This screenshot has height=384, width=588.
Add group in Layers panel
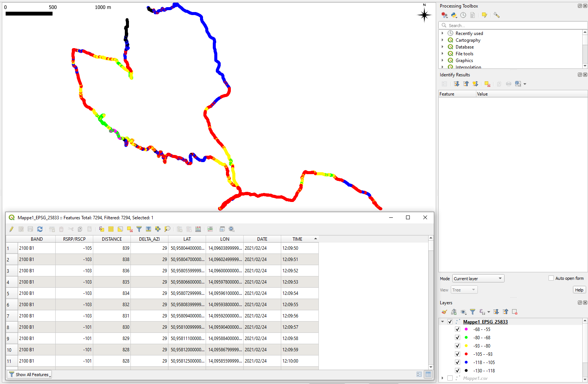pyautogui.click(x=454, y=312)
